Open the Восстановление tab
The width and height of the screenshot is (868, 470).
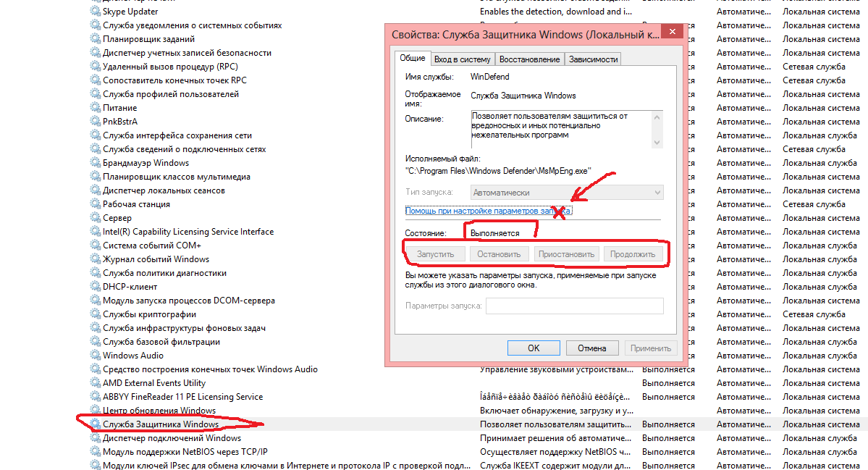pos(529,59)
